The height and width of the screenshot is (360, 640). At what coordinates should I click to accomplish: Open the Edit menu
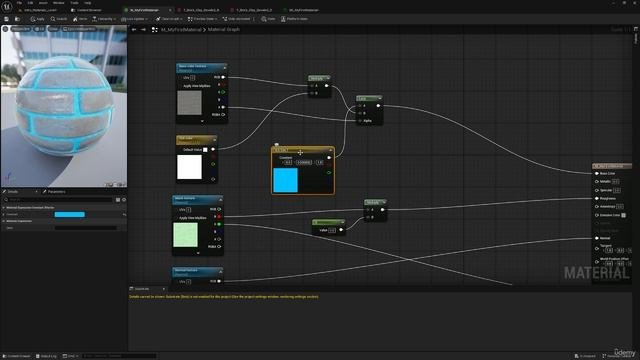[x=30, y=3]
